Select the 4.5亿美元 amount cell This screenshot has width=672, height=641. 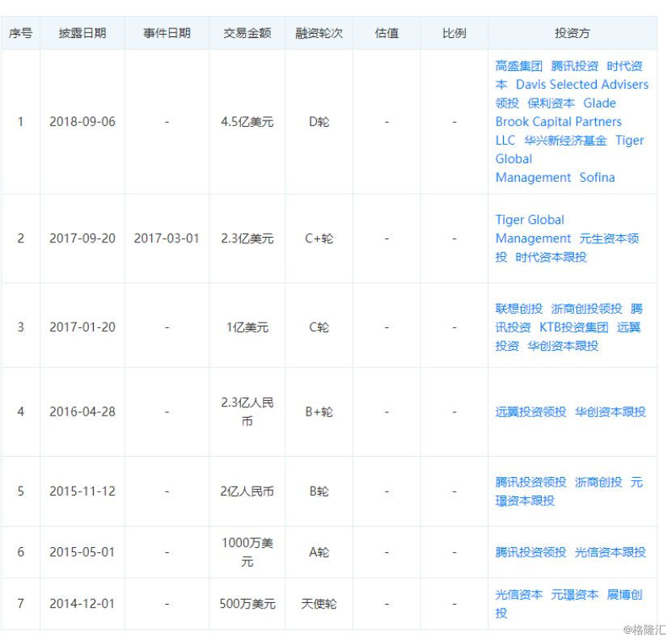(x=247, y=122)
